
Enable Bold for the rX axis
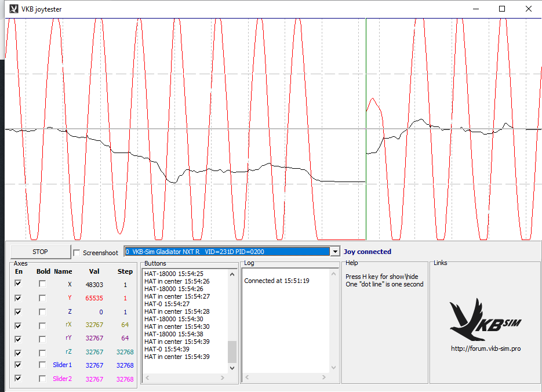tap(42, 325)
